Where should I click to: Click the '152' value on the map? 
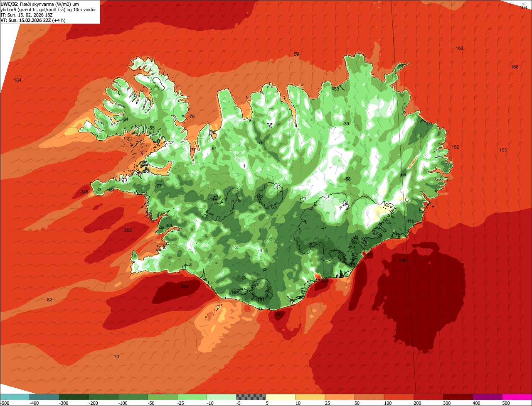(456, 147)
